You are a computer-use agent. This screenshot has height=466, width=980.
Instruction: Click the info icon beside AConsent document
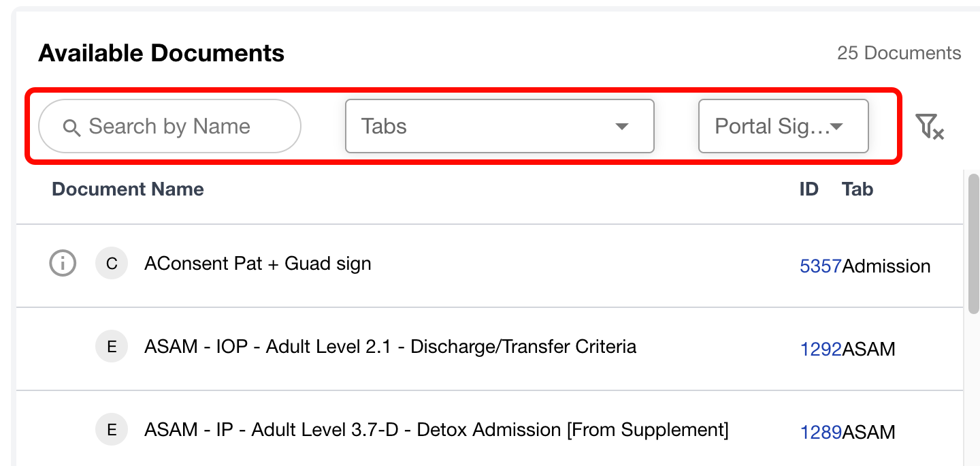(x=63, y=263)
